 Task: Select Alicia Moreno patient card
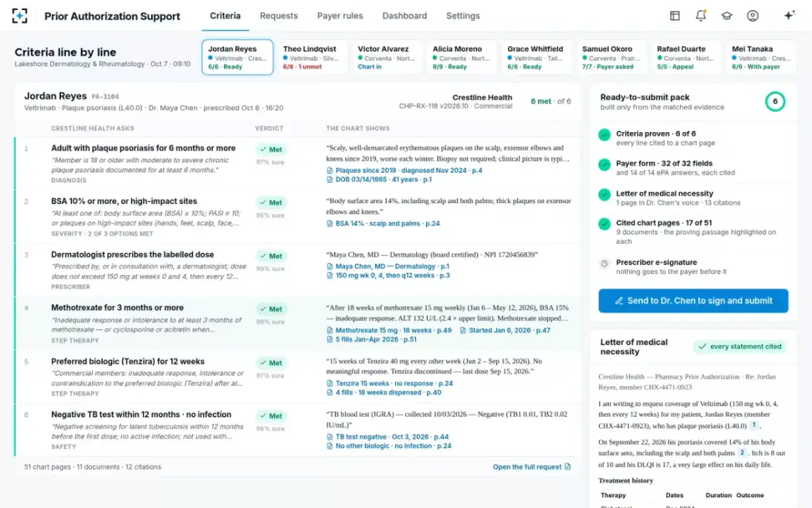pos(461,57)
